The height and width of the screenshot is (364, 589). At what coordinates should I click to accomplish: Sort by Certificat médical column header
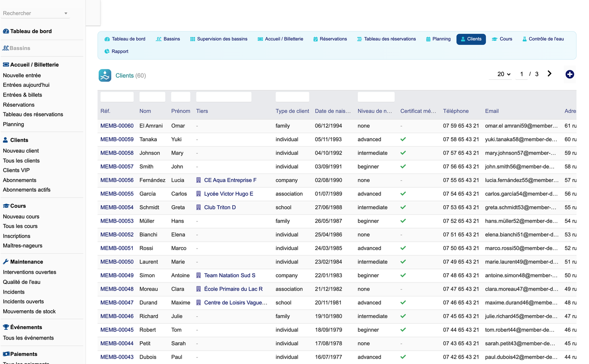[418, 111]
